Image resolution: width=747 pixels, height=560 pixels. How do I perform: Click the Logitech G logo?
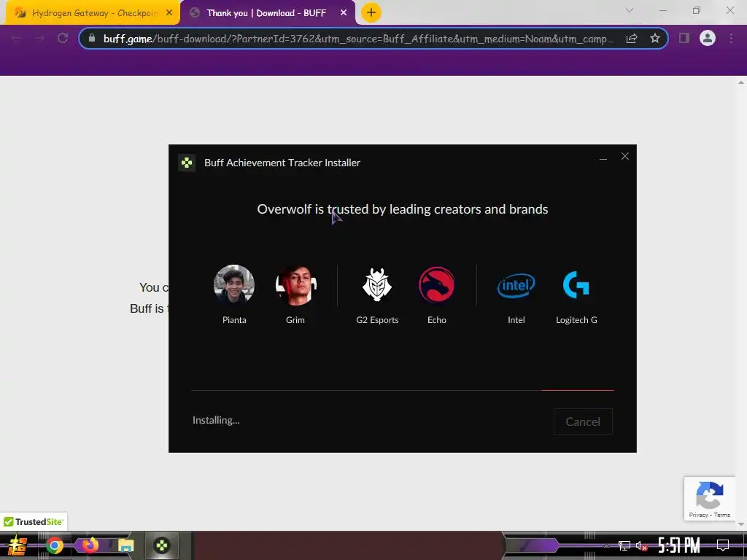576,285
